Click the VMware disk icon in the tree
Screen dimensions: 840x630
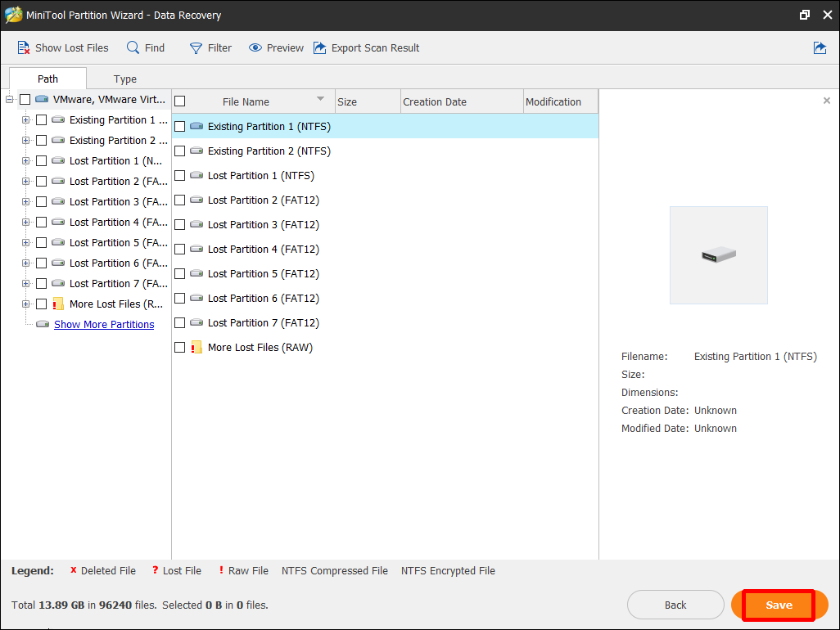[x=42, y=99]
